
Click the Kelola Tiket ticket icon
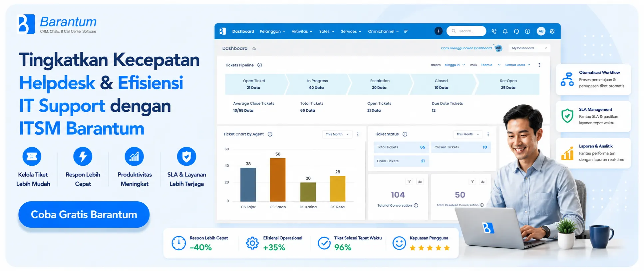click(x=32, y=156)
